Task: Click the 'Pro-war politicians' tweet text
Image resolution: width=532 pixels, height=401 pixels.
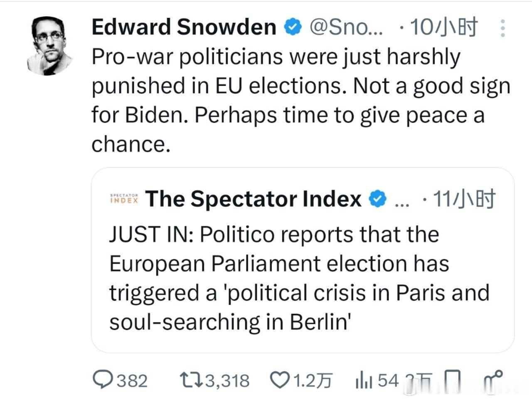Action: [x=300, y=100]
